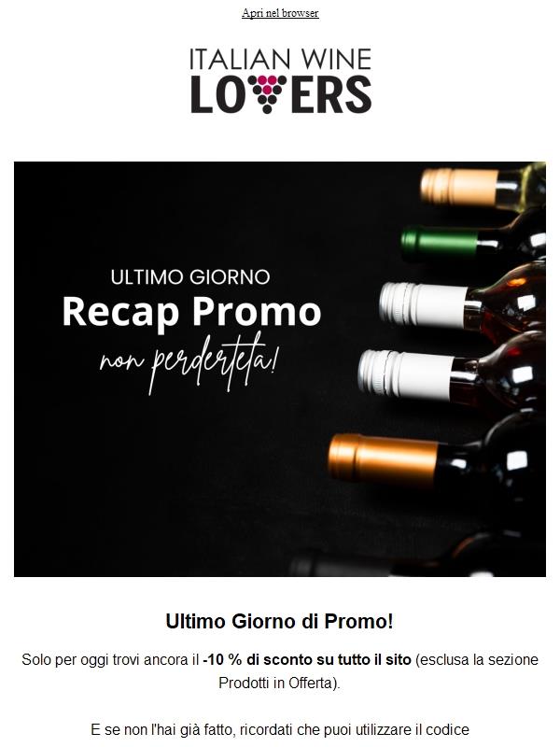The height and width of the screenshot is (747, 560).
Task: Click the 'Prodotti in Offerta' text
Action: pos(277,684)
